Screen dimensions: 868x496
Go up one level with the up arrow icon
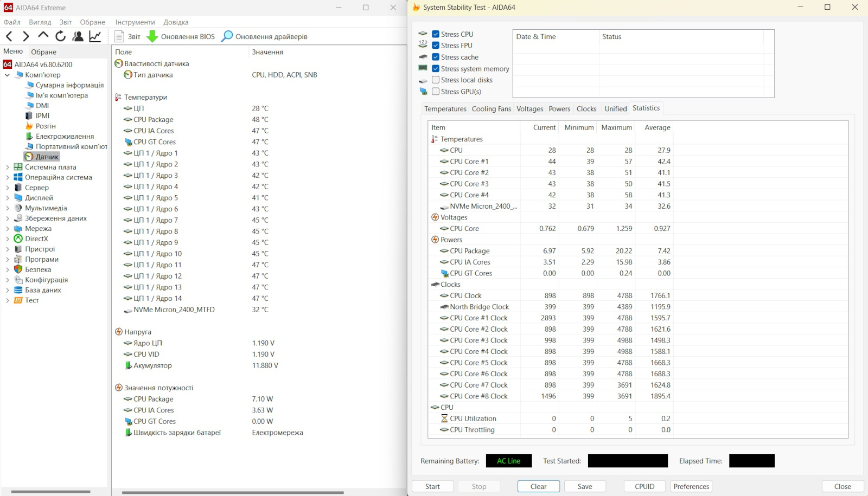[x=43, y=36]
